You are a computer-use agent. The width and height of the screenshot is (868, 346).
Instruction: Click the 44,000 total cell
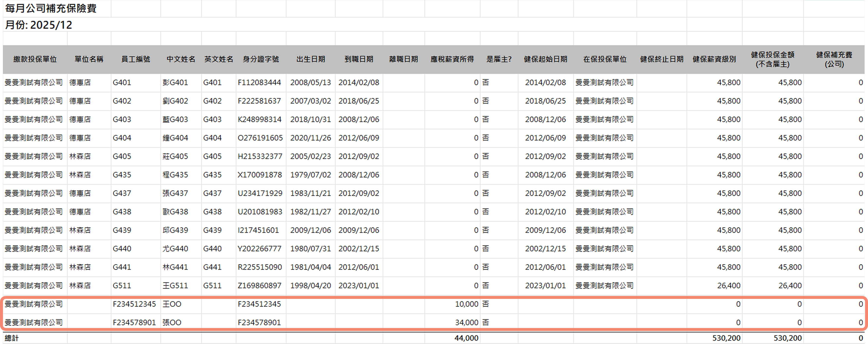click(x=466, y=338)
